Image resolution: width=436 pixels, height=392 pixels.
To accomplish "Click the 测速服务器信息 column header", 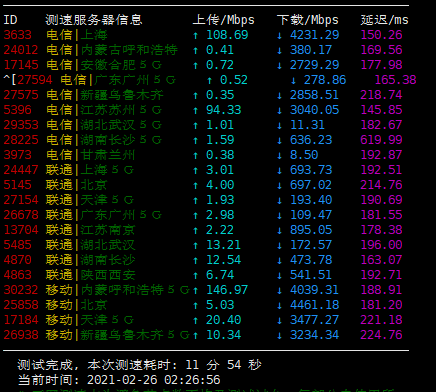I will pyautogui.click(x=94, y=20).
